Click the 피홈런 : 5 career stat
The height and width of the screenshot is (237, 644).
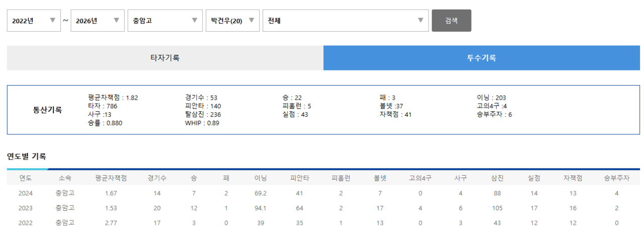point(297,106)
